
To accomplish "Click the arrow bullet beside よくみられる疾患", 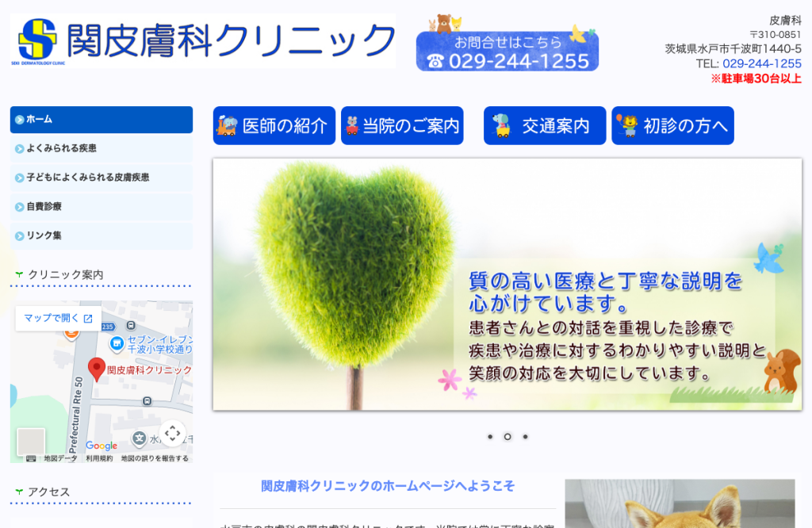I will click(20, 148).
